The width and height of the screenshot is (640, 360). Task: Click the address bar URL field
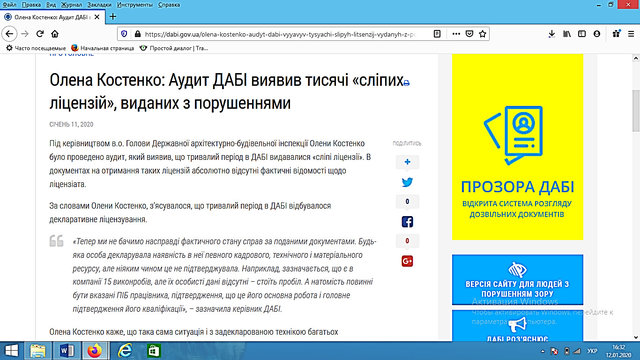pyautogui.click(x=280, y=34)
